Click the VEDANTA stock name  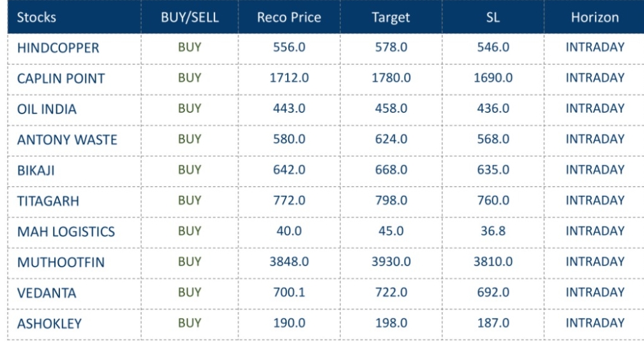pos(47,293)
